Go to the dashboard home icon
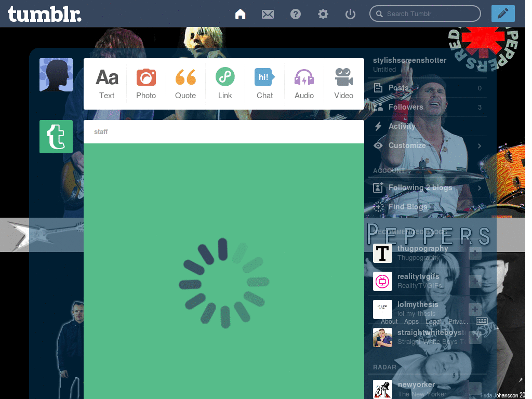The width and height of the screenshot is (532, 399). pyautogui.click(x=240, y=14)
